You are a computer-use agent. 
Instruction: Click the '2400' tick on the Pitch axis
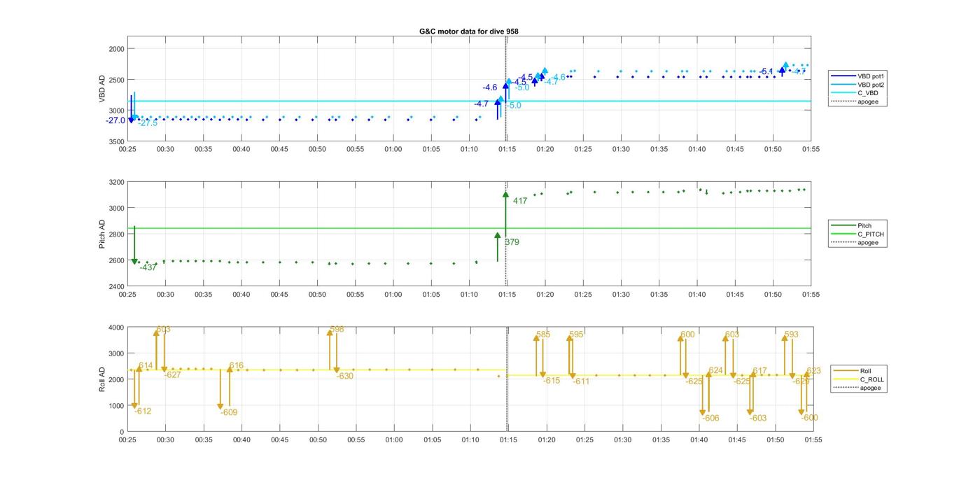click(x=116, y=286)
